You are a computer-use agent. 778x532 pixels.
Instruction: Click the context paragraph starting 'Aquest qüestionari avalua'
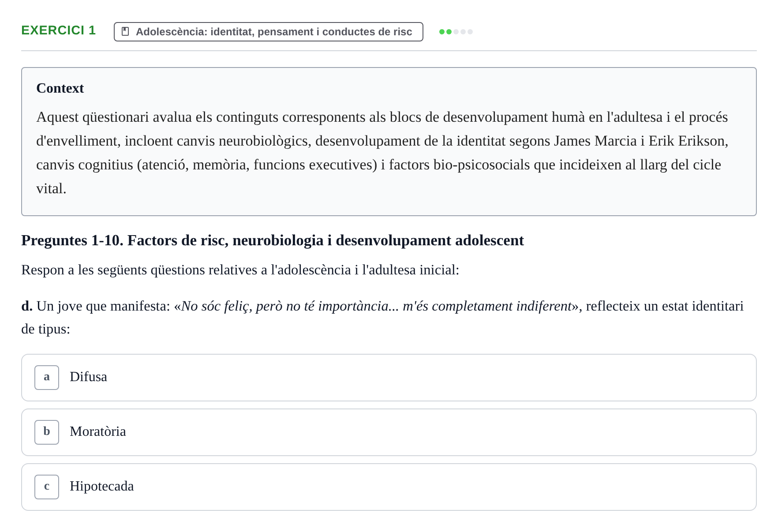click(x=382, y=153)
